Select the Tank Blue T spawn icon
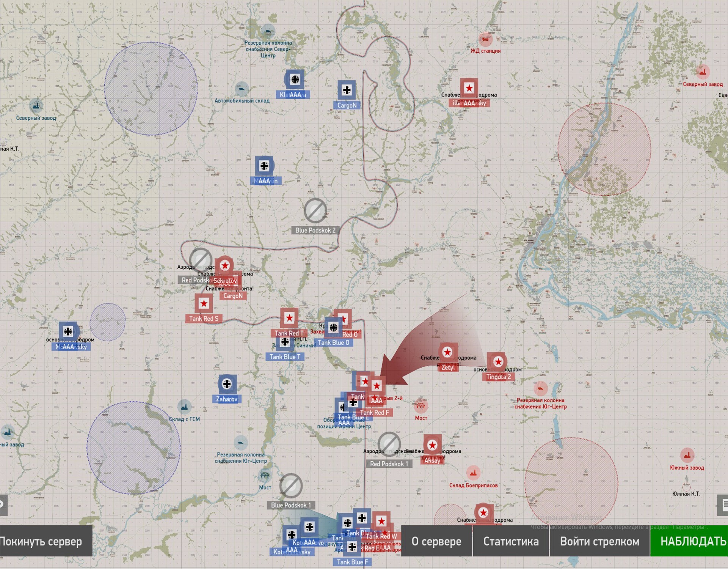The width and height of the screenshot is (728, 569). tap(285, 343)
